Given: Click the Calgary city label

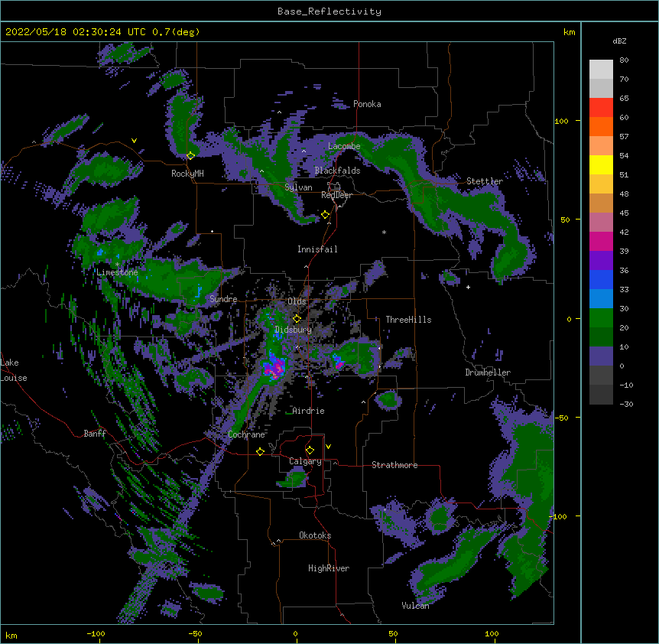Looking at the screenshot, I should (305, 461).
